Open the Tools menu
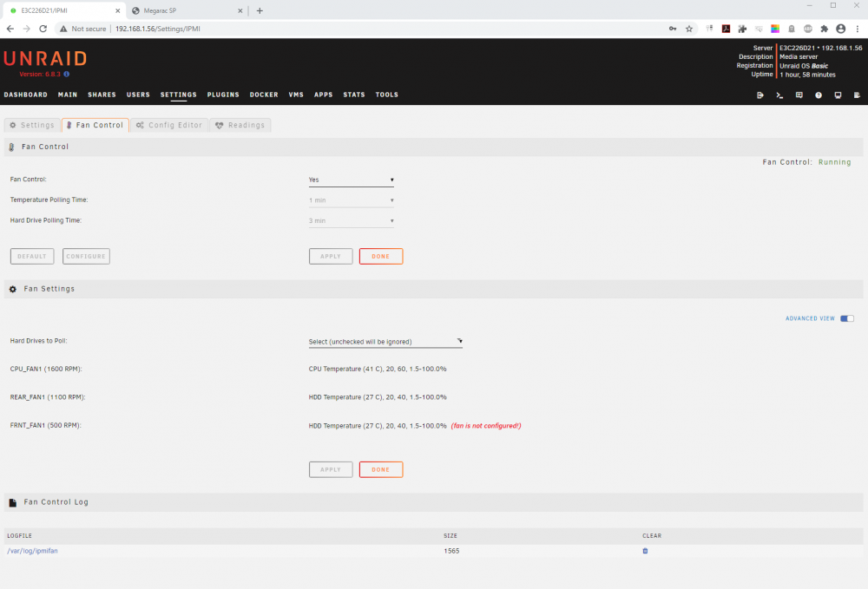The image size is (868, 589). (386, 95)
